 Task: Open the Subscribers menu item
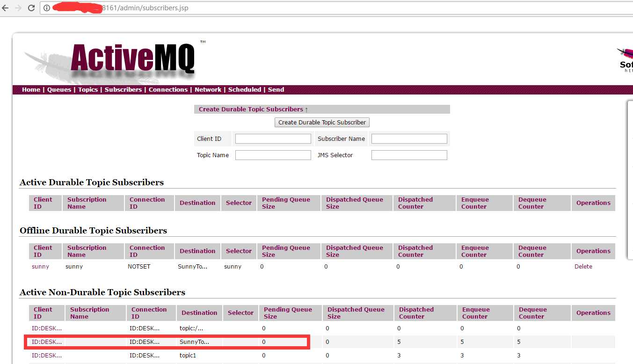click(x=123, y=90)
